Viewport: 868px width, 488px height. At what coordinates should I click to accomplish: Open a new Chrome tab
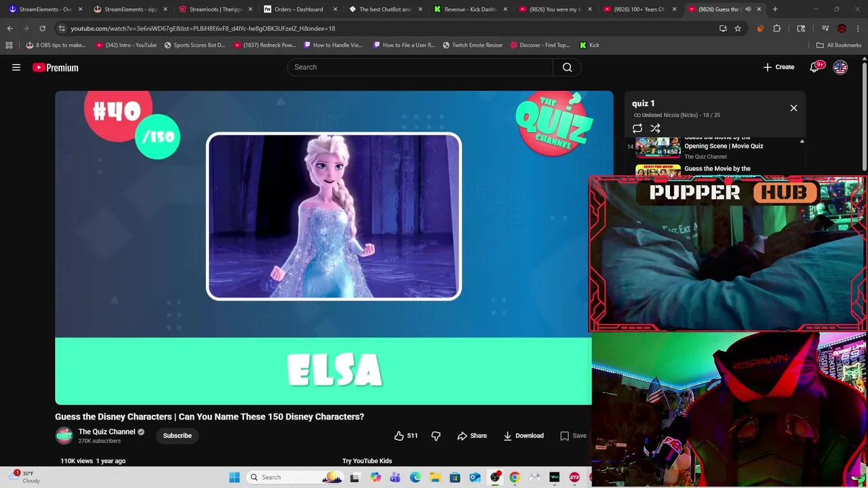(775, 9)
